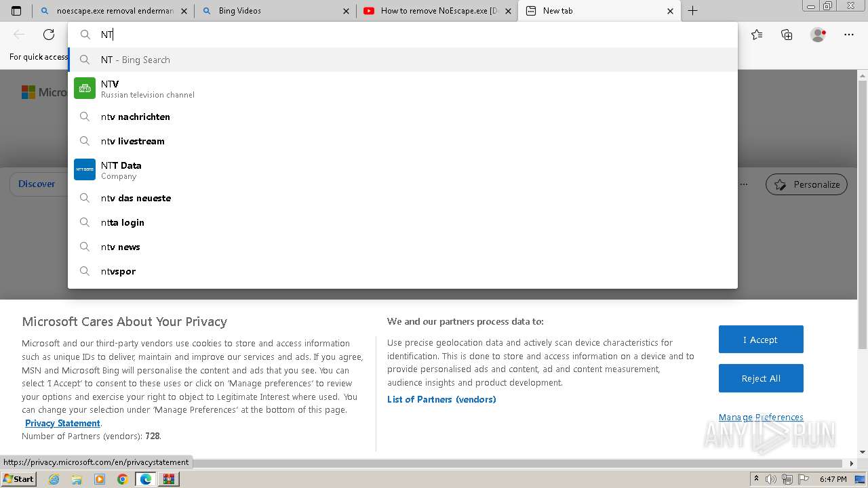
Task: Close the YouTube NoEscape tab
Action: click(509, 11)
